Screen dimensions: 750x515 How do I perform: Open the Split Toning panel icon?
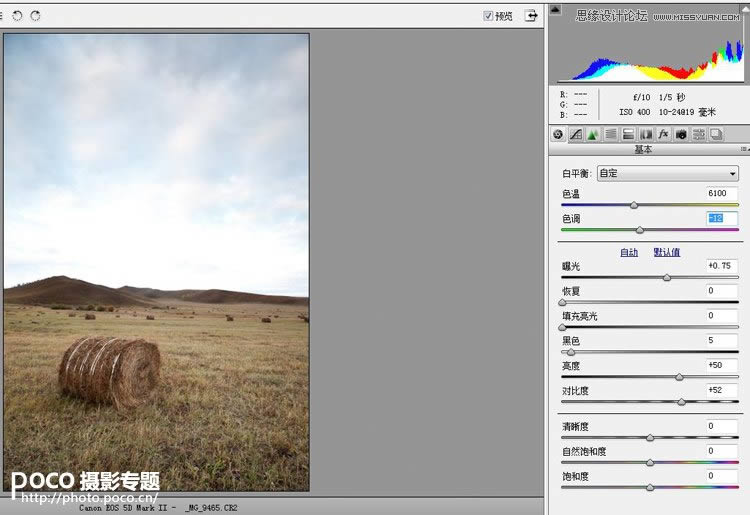(628, 134)
